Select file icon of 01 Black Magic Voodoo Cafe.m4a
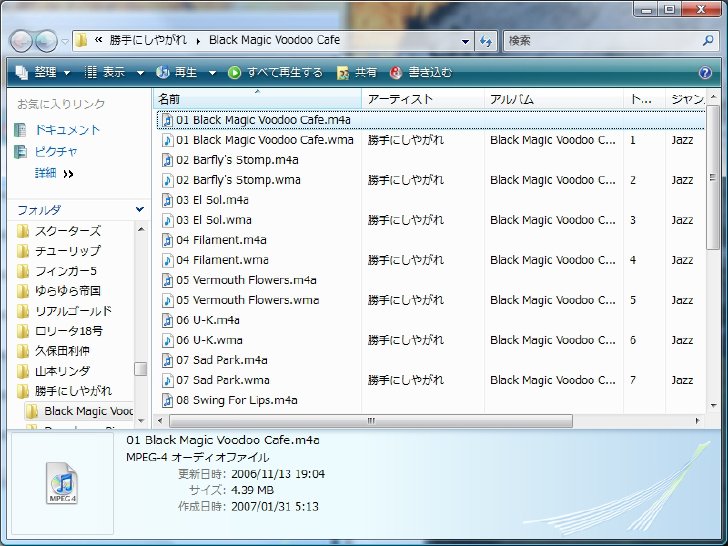 click(x=167, y=120)
